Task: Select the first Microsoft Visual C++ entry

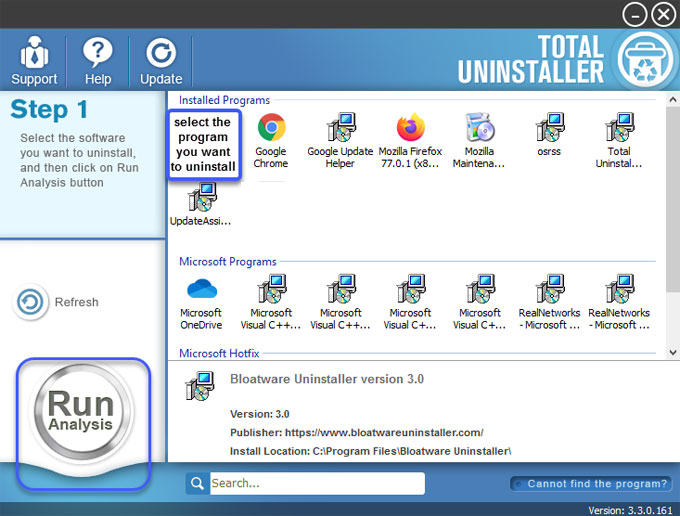Action: coord(271,302)
